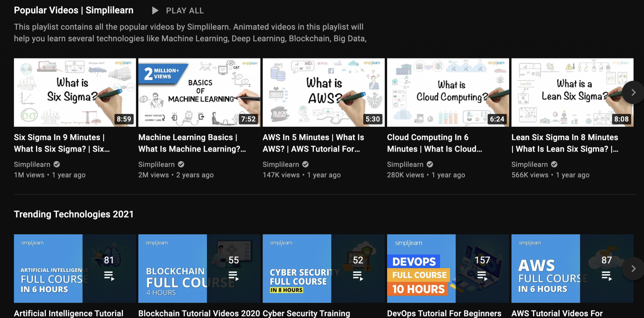The width and height of the screenshot is (644, 318).
Task: Click the verified checkmark under Lean Six Sigma video
Action: coord(554,164)
